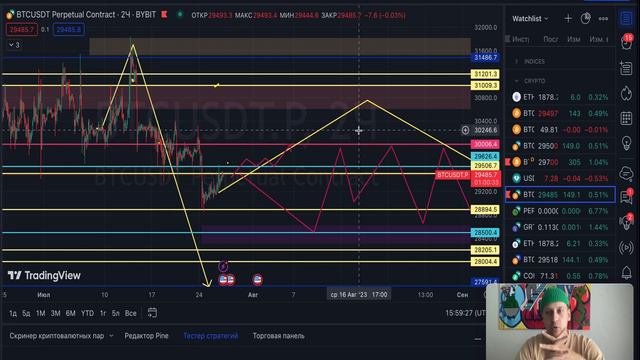Click the paired flag event markers on timeline

click(x=227, y=280)
